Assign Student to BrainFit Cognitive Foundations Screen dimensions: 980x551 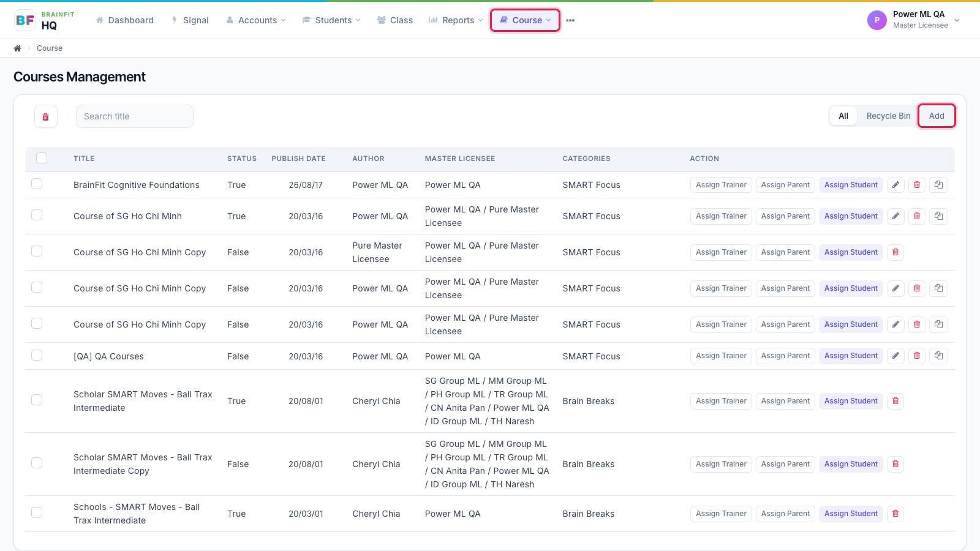point(851,185)
